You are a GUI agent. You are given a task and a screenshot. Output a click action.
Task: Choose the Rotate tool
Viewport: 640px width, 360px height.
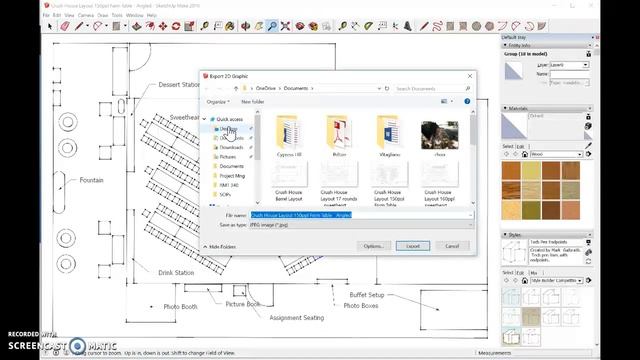(x=176, y=27)
